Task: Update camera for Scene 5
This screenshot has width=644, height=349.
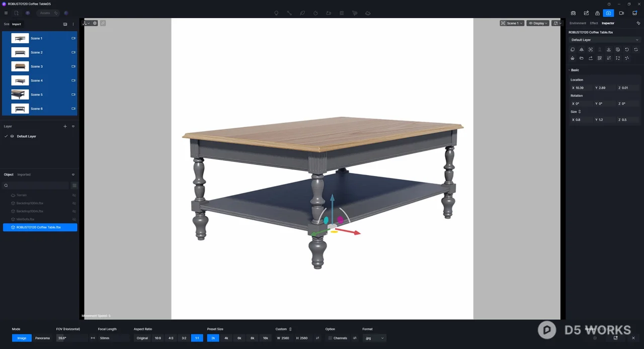Action: (73, 95)
